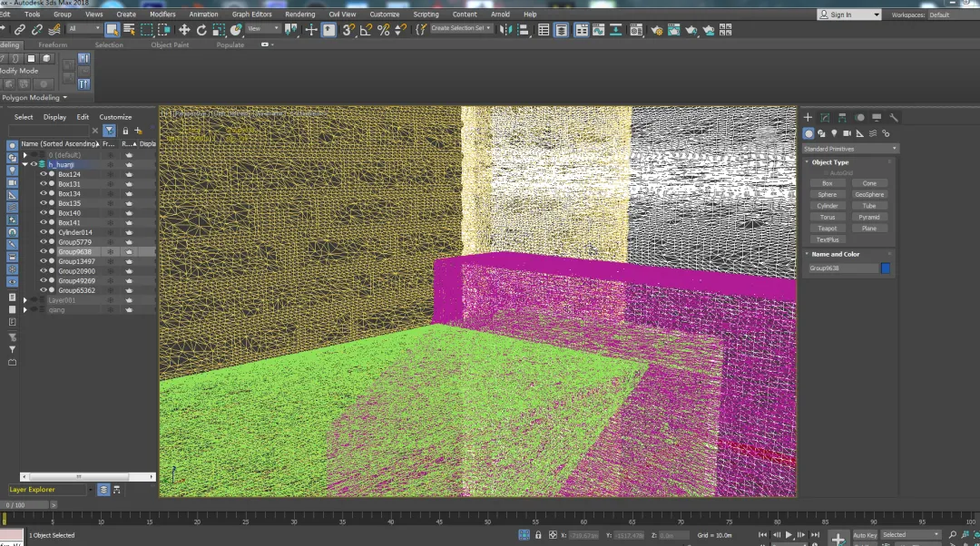Activate the Rotate tool in toolbar
The width and height of the screenshot is (980, 546).
click(201, 30)
